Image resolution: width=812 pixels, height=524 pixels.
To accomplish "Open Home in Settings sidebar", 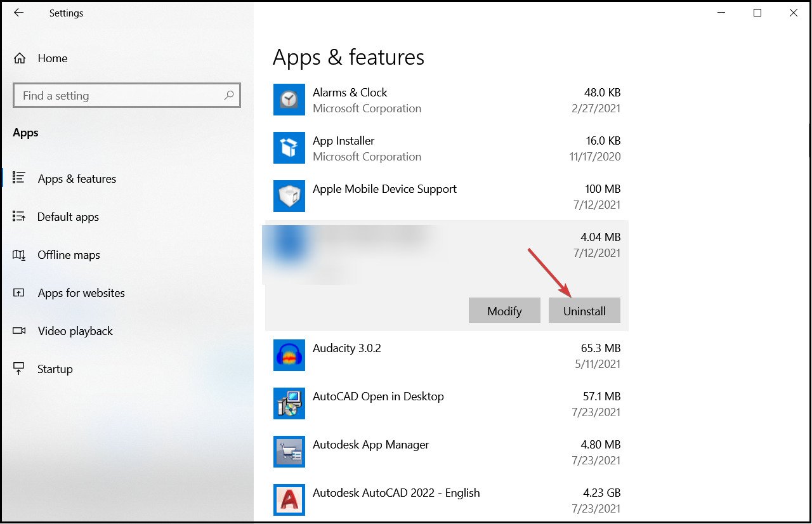I will 52,58.
